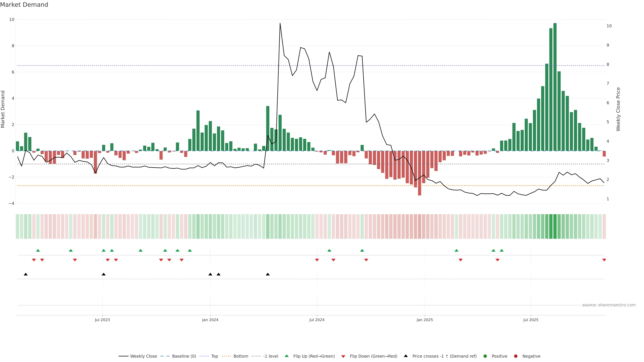Click Flip Down red triangle legend icon
The image size is (644, 362).
[x=343, y=356]
